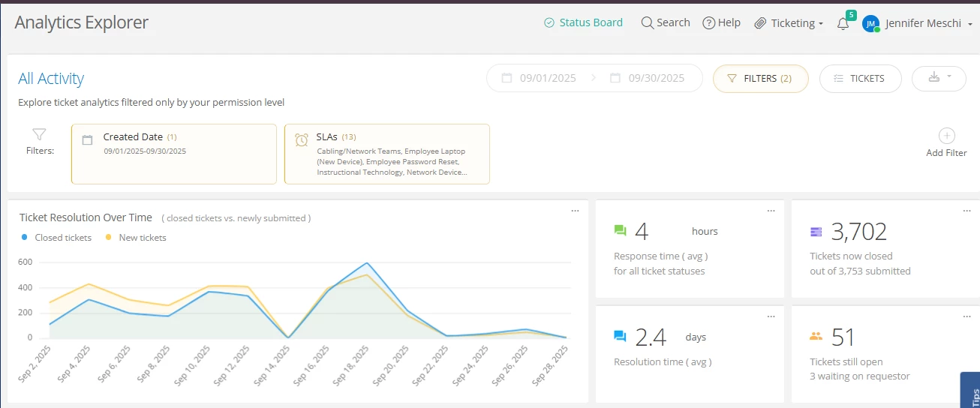Toggle Closed tickets legend series

pos(57,238)
